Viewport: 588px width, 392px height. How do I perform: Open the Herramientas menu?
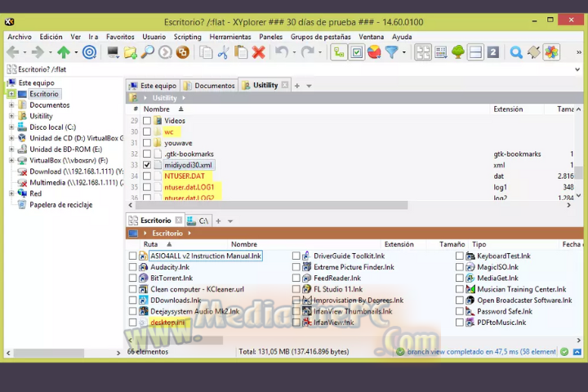point(230,37)
